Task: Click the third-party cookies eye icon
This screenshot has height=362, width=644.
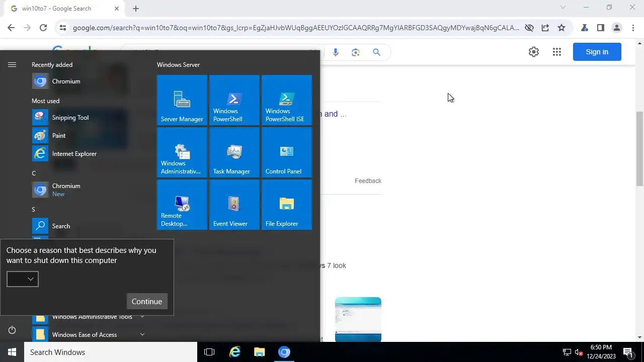Action: tap(529, 28)
